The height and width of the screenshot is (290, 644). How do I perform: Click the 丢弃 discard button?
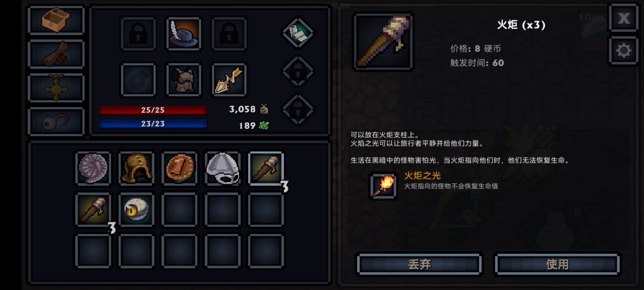point(419,264)
